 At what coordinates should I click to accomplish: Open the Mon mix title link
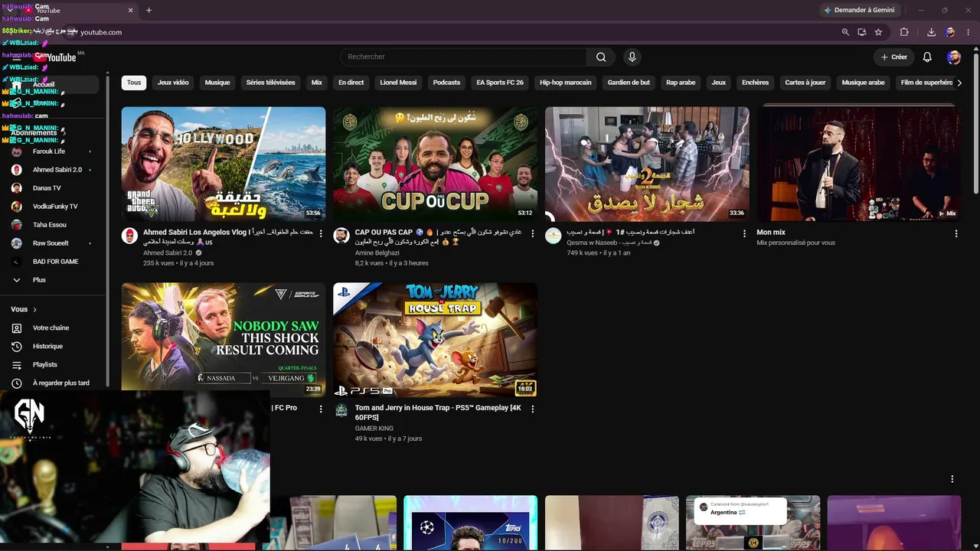(771, 232)
